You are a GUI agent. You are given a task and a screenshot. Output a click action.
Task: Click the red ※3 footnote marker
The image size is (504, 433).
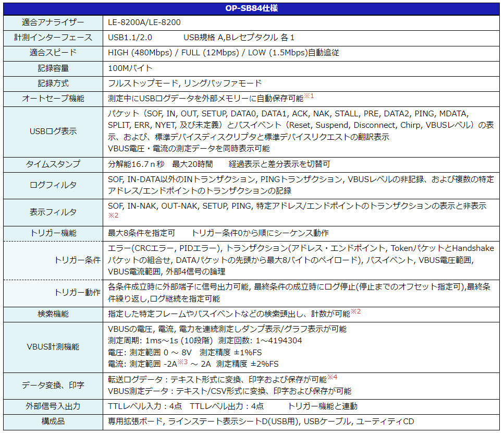pos(182,362)
